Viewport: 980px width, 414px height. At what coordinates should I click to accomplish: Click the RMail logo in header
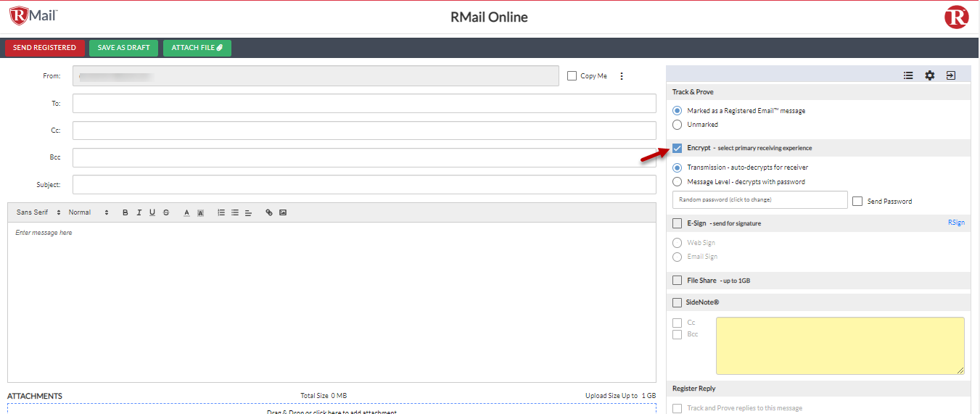pos(33,15)
